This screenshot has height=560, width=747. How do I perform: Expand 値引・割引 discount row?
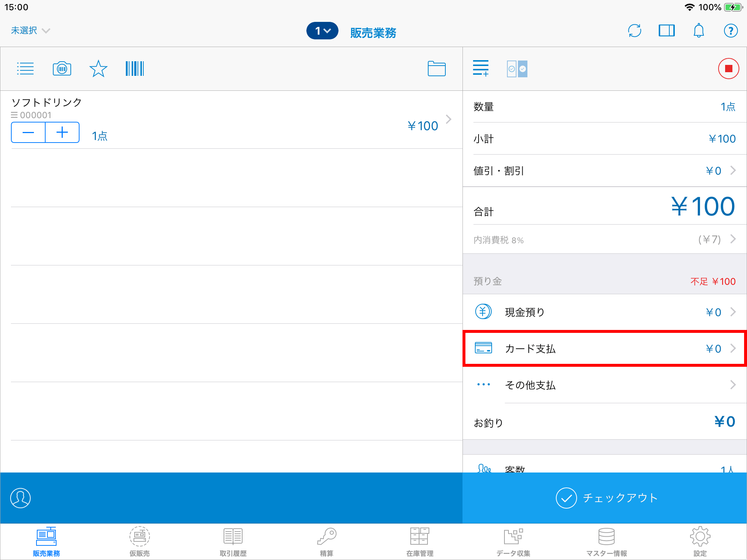604,171
